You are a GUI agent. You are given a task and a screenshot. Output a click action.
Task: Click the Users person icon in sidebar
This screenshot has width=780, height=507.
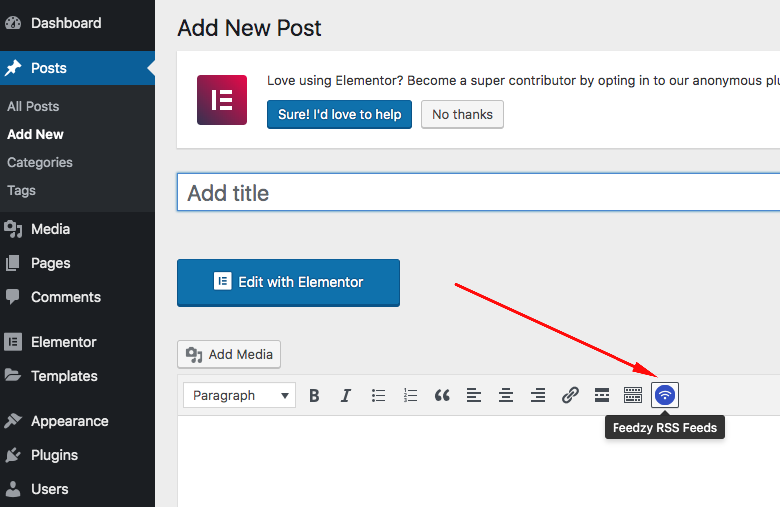click(13, 489)
